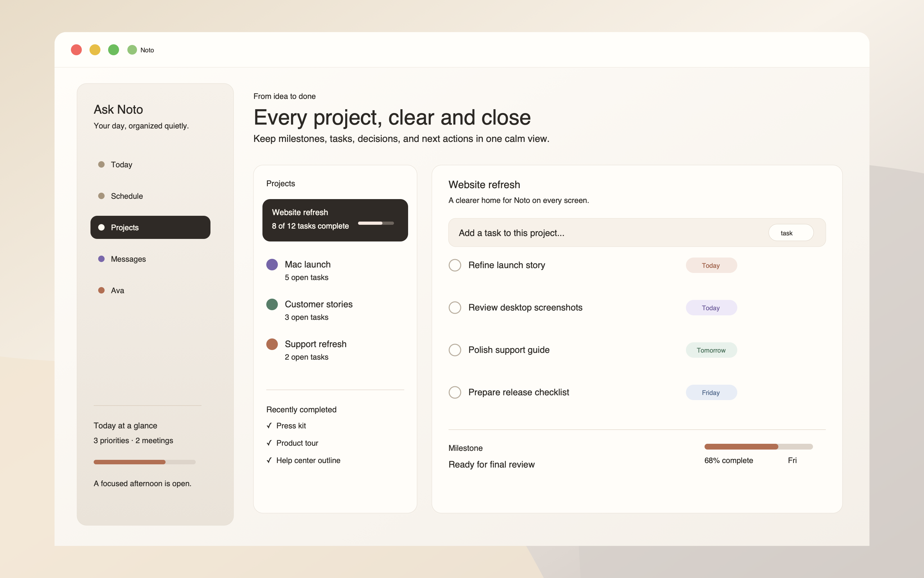The image size is (924, 578).
Task: Go to the Schedule section
Action: 150,196
